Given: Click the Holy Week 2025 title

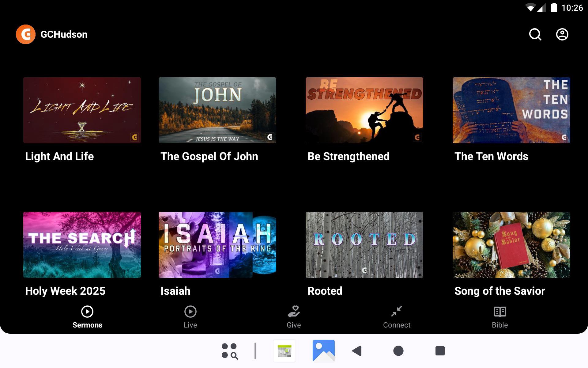Looking at the screenshot, I should point(65,291).
